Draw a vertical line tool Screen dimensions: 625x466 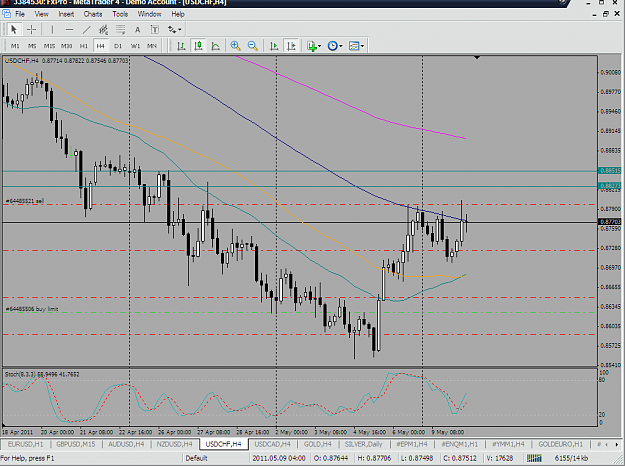click(52, 29)
